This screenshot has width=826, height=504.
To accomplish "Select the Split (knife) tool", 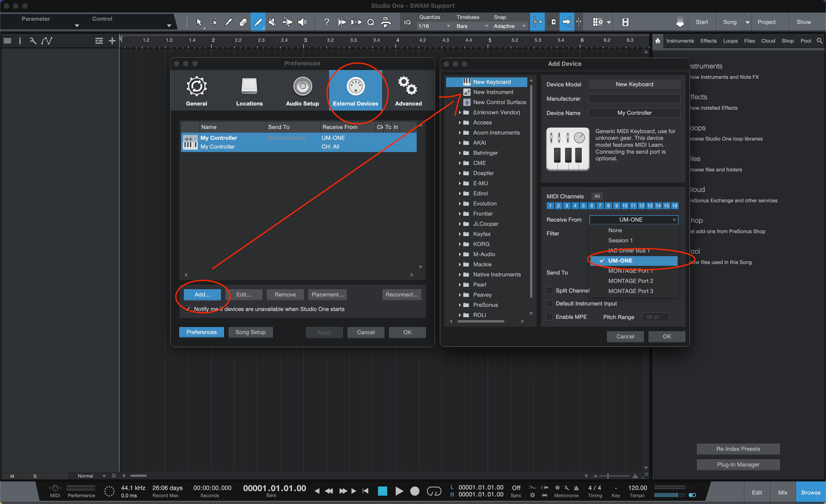I will point(229,22).
